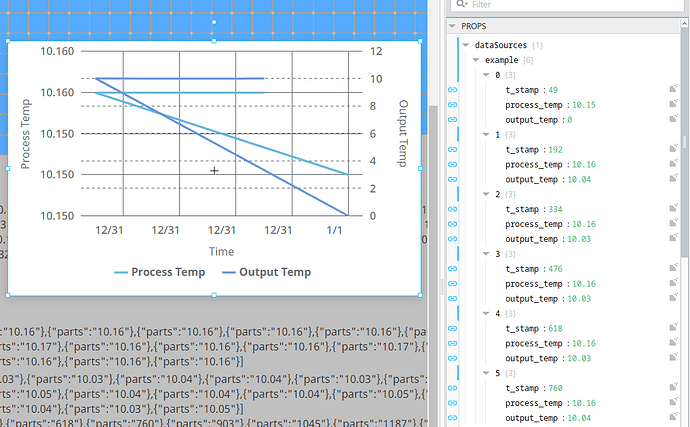This screenshot has height=427, width=690.
Task: Click the magnifier icon in the Filter box
Action: click(x=461, y=4)
